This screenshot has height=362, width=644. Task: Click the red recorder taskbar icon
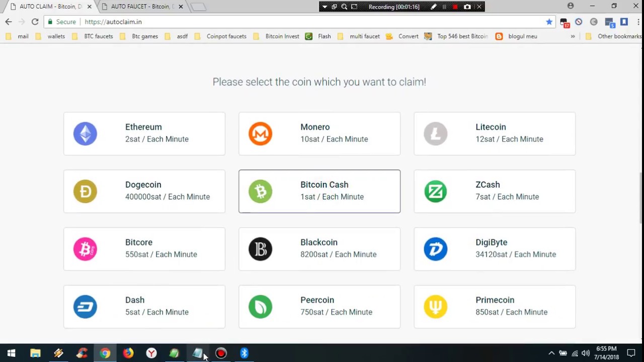(x=221, y=353)
